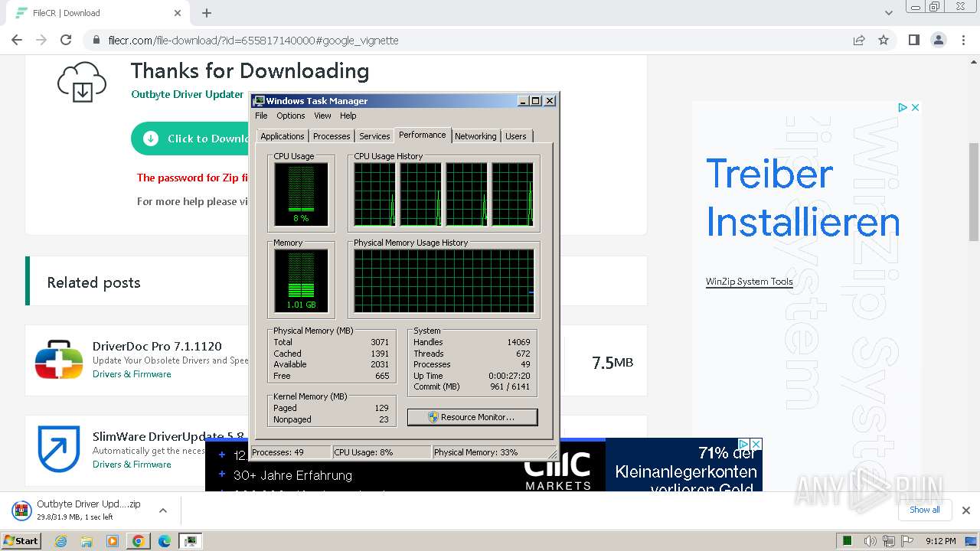Click the network tray icon
Image resolution: width=980 pixels, height=551 pixels.
tap(889, 541)
